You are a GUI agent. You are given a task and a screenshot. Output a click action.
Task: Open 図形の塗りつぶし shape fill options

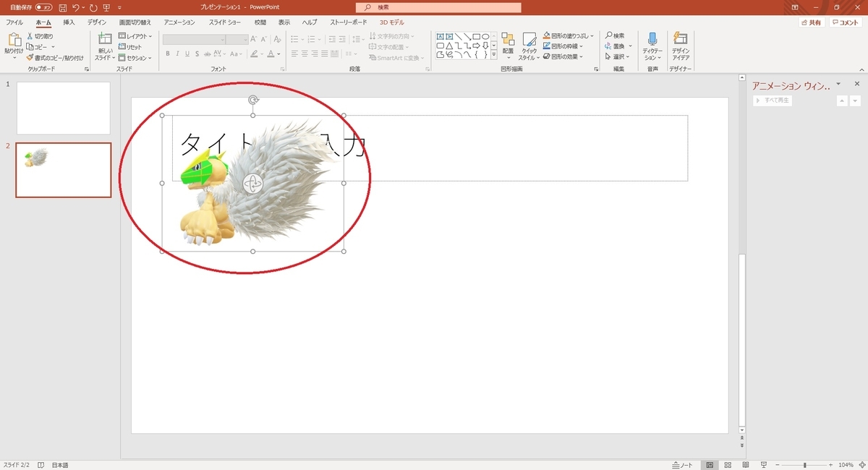click(568, 35)
